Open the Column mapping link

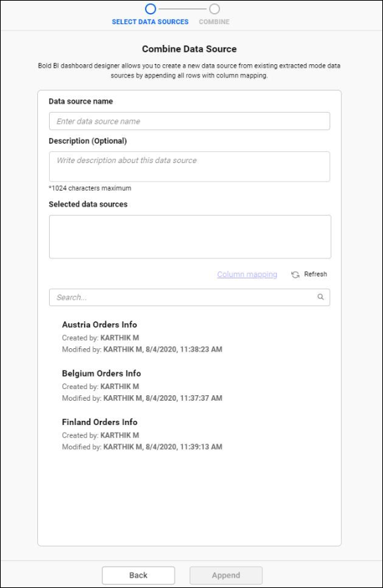247,274
